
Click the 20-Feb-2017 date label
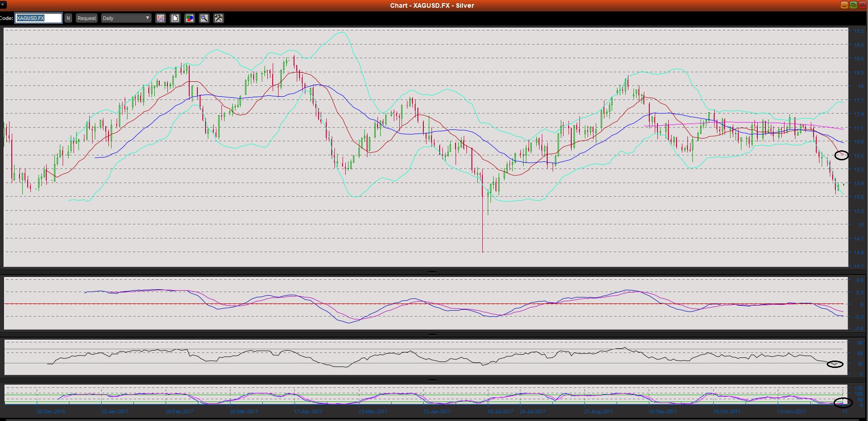pyautogui.click(x=179, y=411)
